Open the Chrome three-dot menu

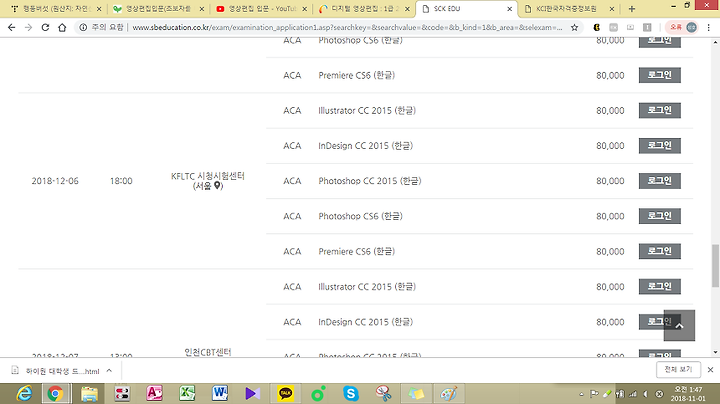tap(709, 28)
